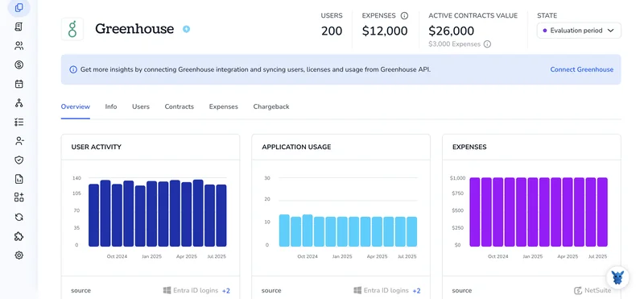This screenshot has width=644, height=299.
Task: Click the Oct 2024 label on User Activity chart
Action: 117,256
